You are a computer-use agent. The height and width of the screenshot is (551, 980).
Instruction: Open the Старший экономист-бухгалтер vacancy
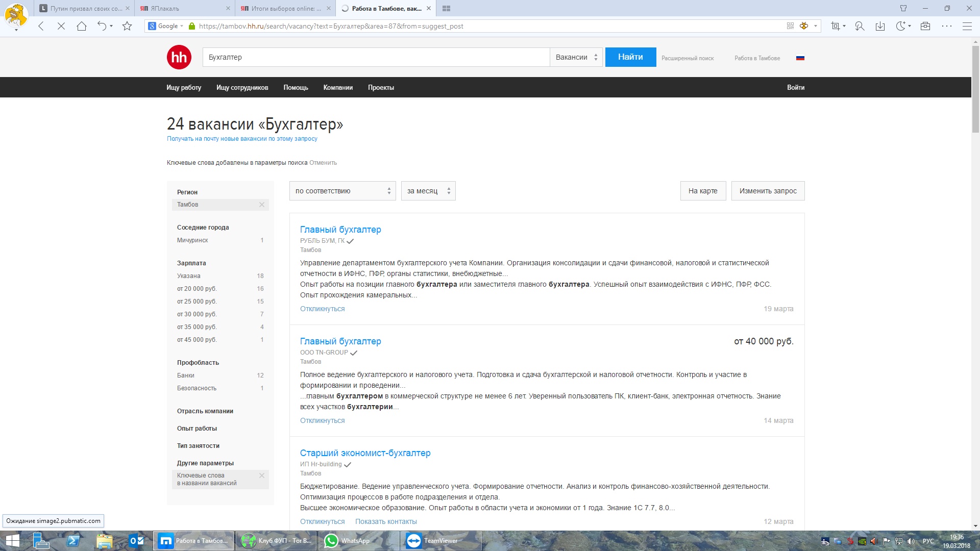(x=365, y=453)
